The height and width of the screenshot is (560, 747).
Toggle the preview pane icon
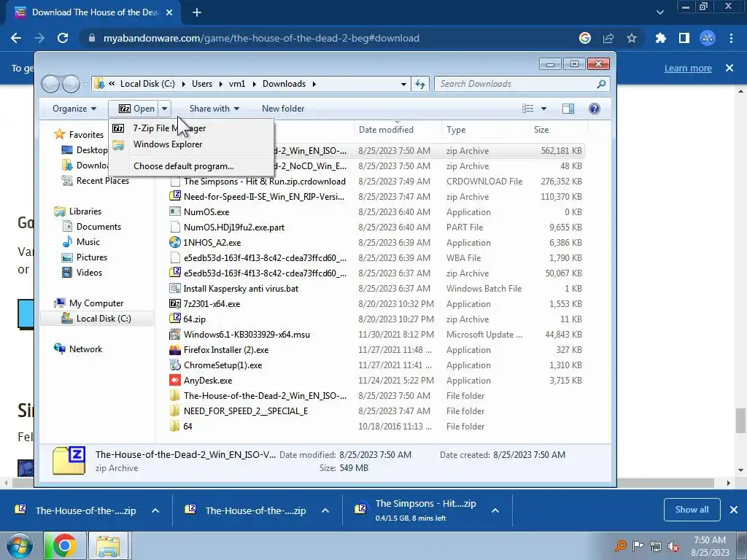(568, 109)
